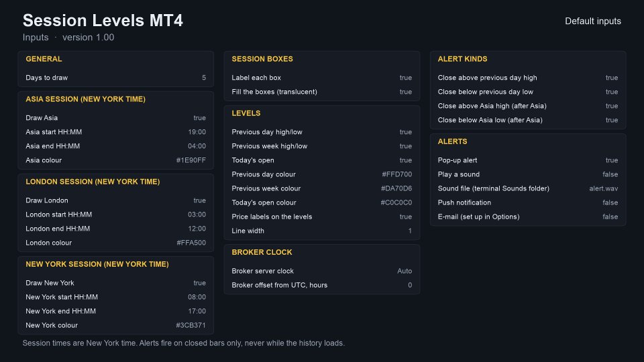The width and height of the screenshot is (644, 362).
Task: Select the ALERT KINDS section header
Action: [x=462, y=59]
